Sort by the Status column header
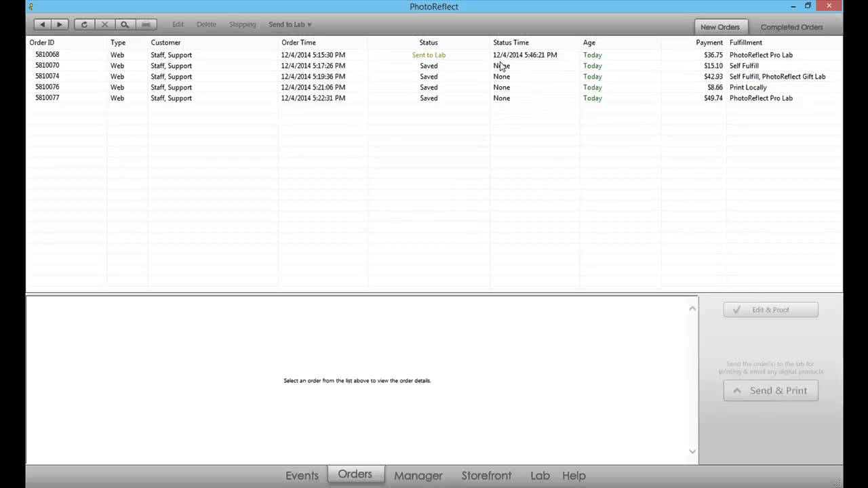Viewport: 868px width, 488px height. pos(429,43)
